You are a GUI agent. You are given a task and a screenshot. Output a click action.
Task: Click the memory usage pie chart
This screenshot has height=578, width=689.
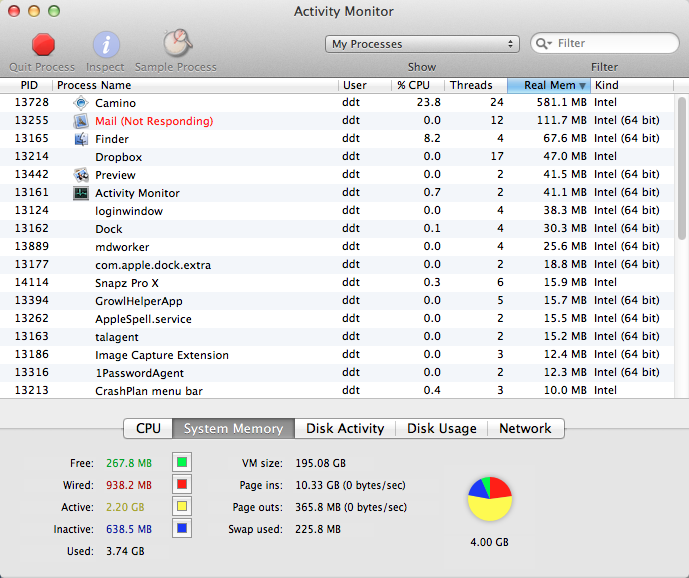coord(490,499)
